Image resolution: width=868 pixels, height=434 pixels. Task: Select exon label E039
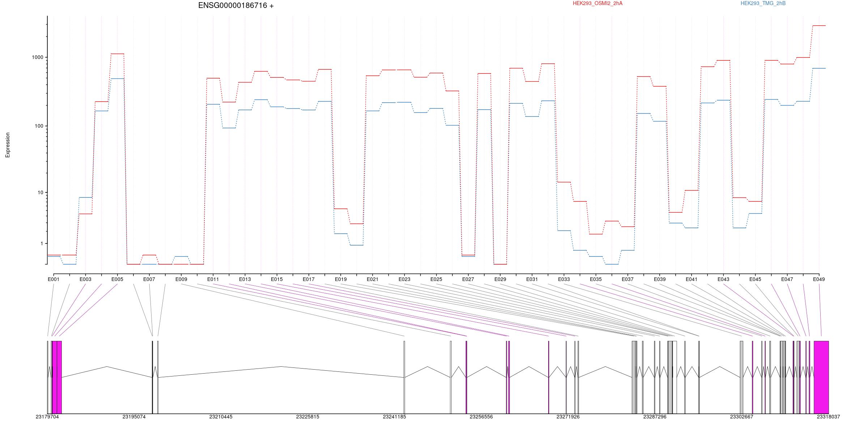(x=660, y=279)
